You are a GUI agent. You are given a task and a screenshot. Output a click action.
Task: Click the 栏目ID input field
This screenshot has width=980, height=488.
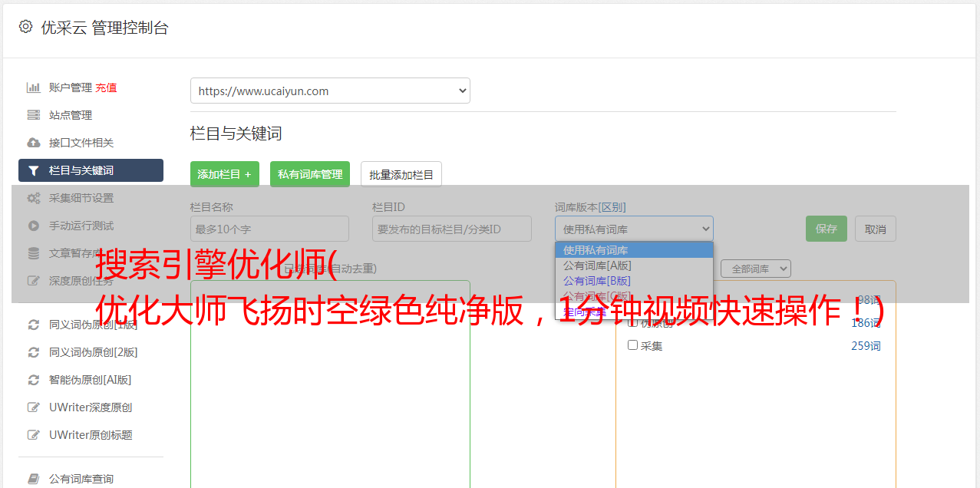452,229
